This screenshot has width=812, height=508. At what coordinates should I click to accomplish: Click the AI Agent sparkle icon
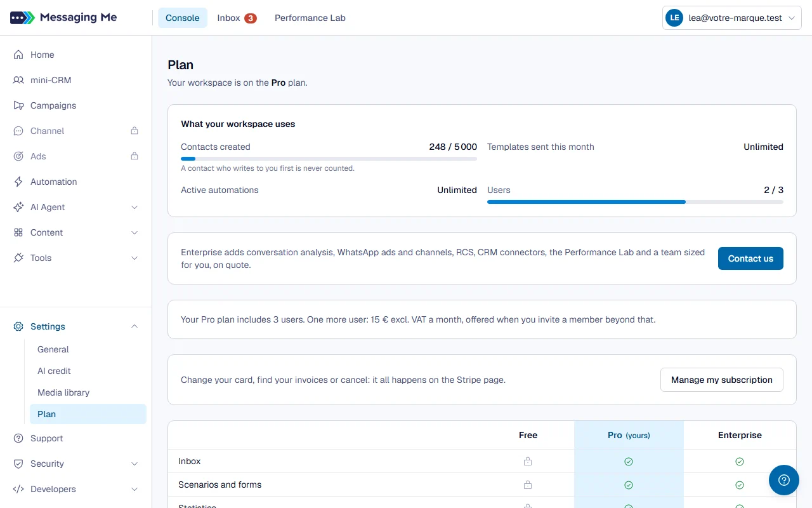[18, 207]
